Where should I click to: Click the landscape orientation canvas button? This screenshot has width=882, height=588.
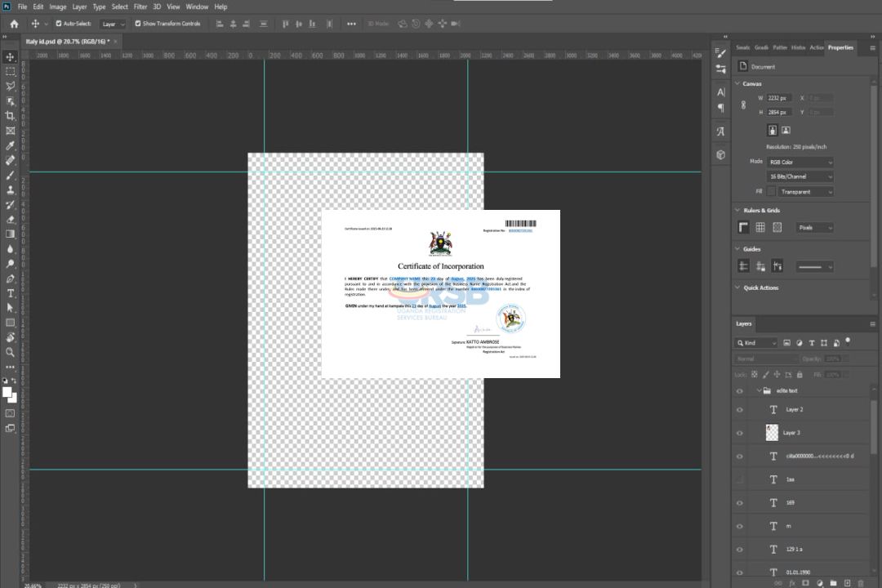click(x=786, y=130)
